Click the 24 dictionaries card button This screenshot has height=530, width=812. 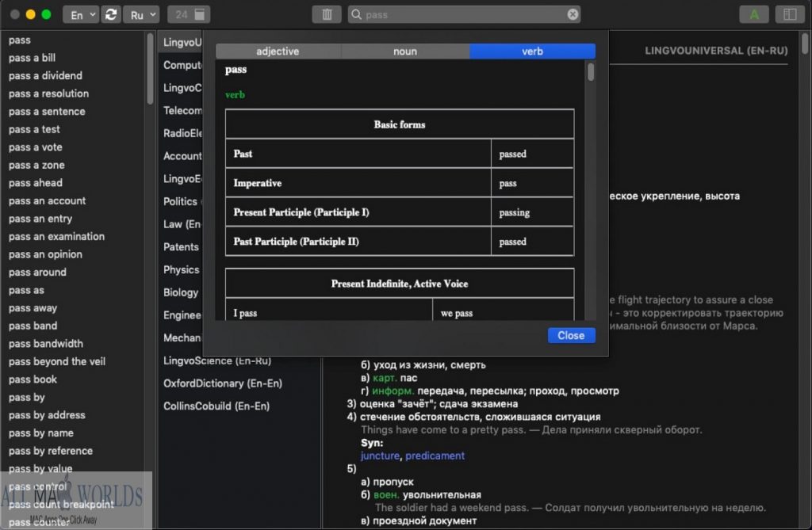coord(189,14)
